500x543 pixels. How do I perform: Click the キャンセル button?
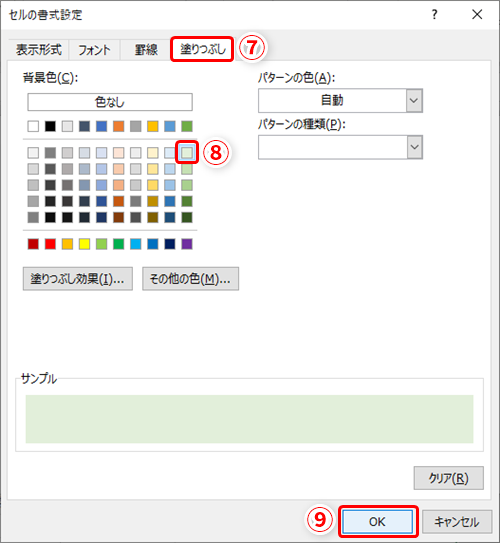click(457, 522)
